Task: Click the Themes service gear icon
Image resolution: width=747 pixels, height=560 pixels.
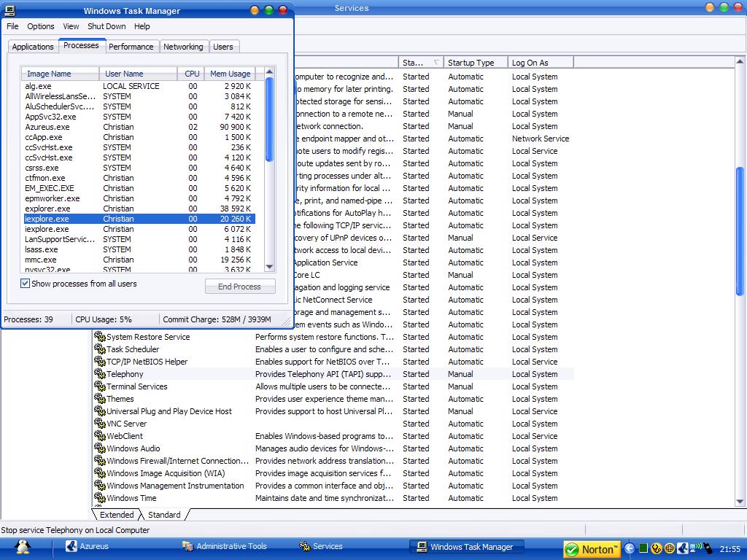Action: (99, 398)
